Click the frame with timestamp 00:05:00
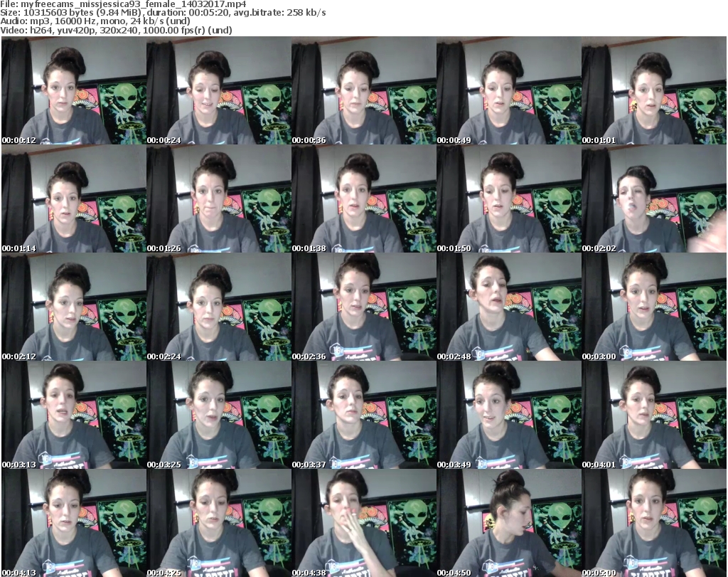The image size is (728, 577). coord(654,523)
